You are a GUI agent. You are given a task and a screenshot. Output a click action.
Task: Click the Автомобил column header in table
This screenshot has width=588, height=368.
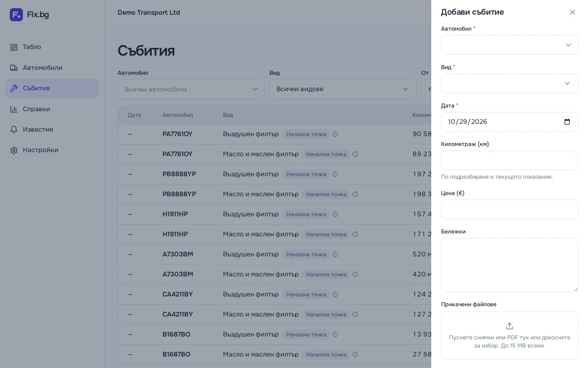coord(178,115)
